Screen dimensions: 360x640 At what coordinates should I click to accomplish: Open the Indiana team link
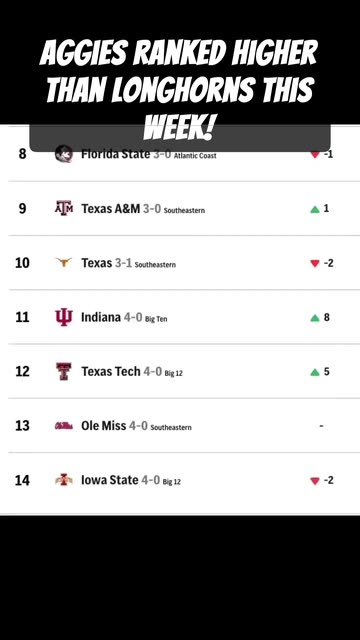(x=101, y=317)
